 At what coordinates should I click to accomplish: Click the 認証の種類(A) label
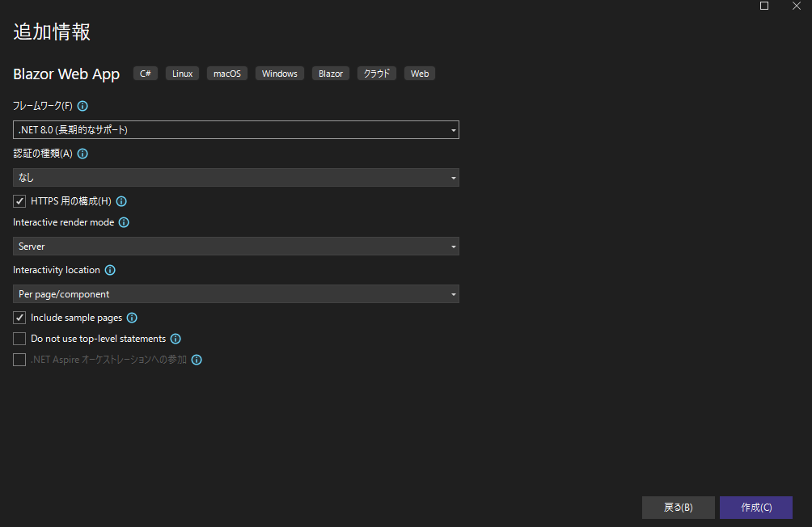[43, 154]
